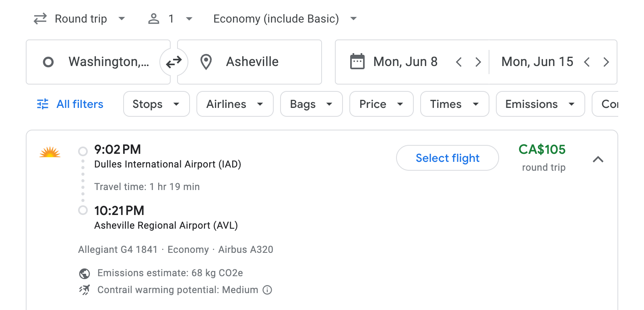The width and height of the screenshot is (644, 310).
Task: Collapse the flight details with the upward chevron
Action: point(599,159)
